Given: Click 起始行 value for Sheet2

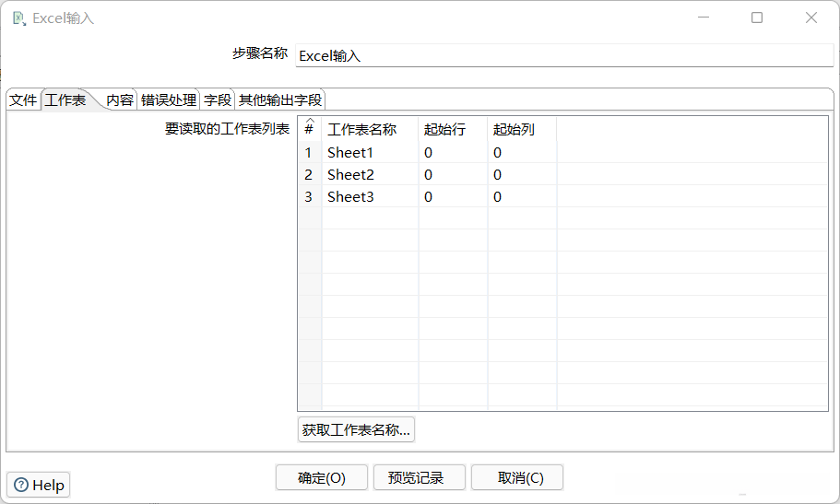Looking at the screenshot, I should tap(453, 175).
